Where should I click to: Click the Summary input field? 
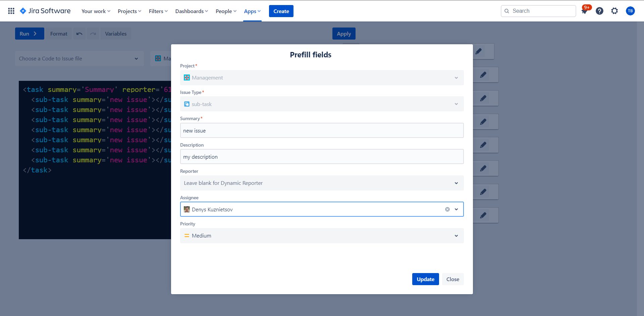pyautogui.click(x=322, y=130)
